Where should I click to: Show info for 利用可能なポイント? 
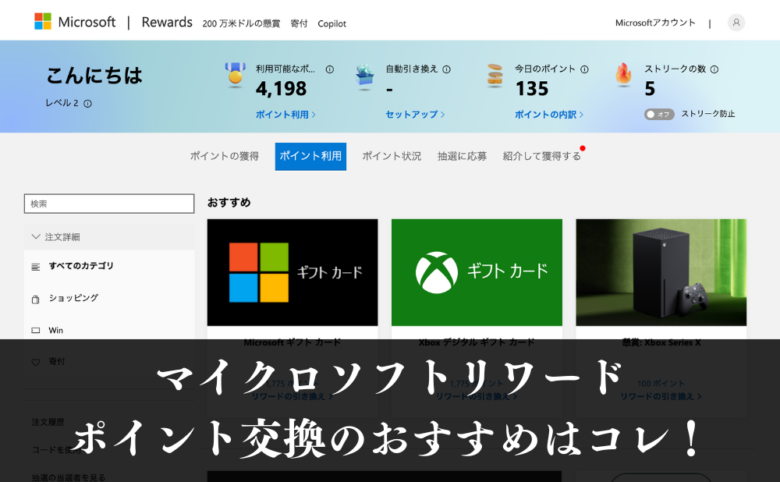click(329, 70)
